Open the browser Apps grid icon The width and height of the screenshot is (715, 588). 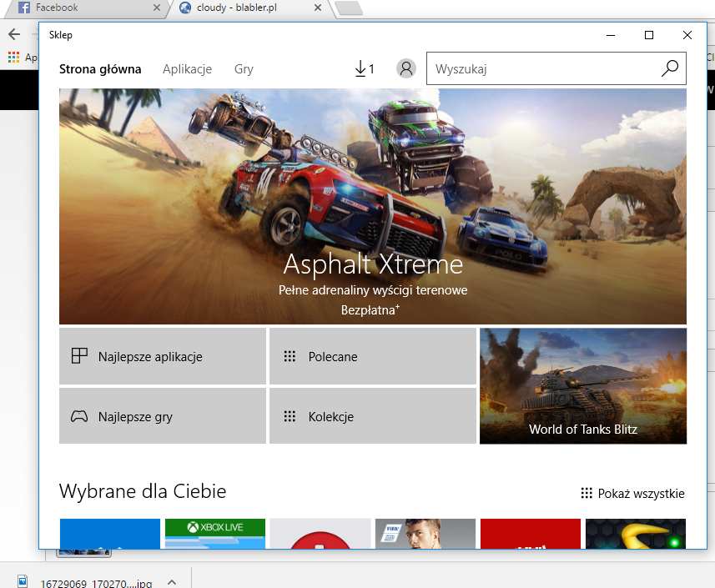click(x=13, y=57)
